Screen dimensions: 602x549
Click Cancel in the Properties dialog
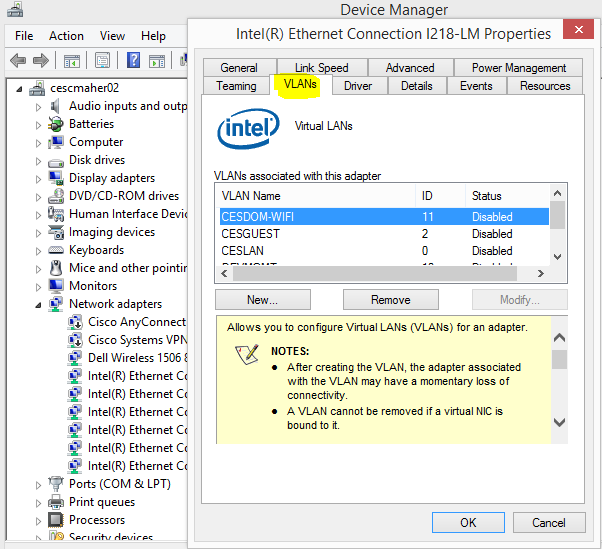[549, 523]
